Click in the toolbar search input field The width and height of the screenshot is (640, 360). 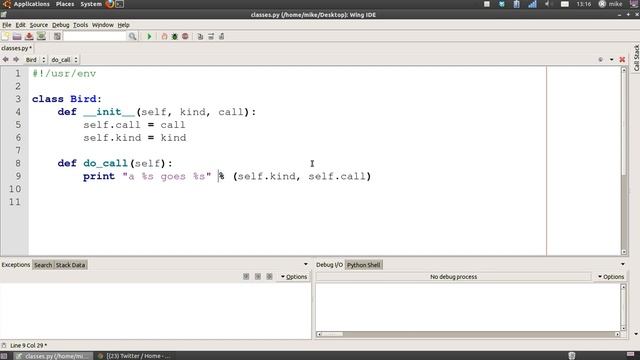[96, 36]
